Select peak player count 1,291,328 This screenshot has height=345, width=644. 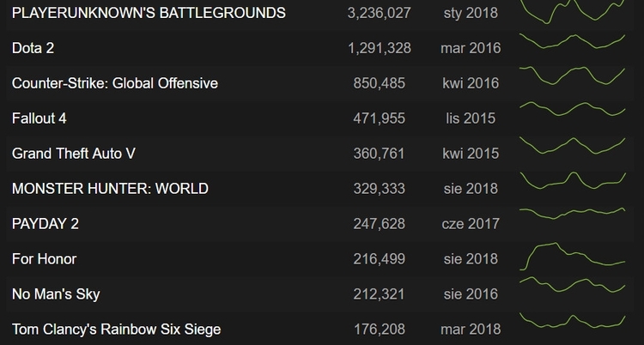click(x=379, y=48)
